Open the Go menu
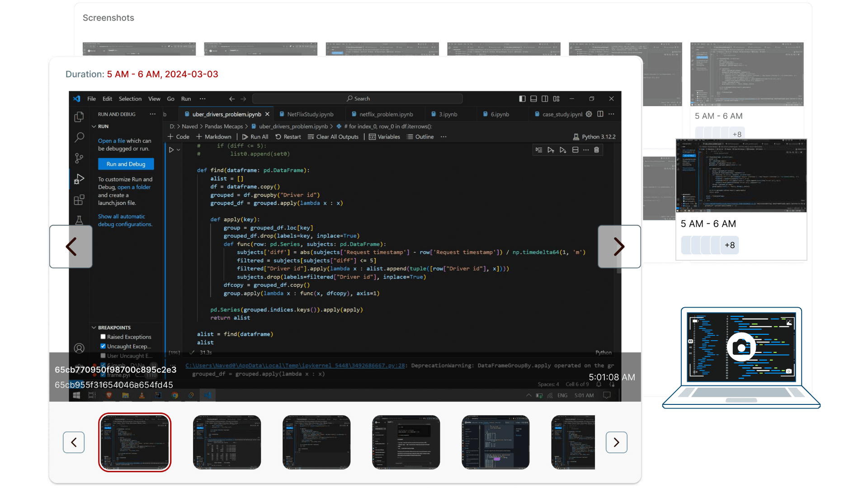 170,99
